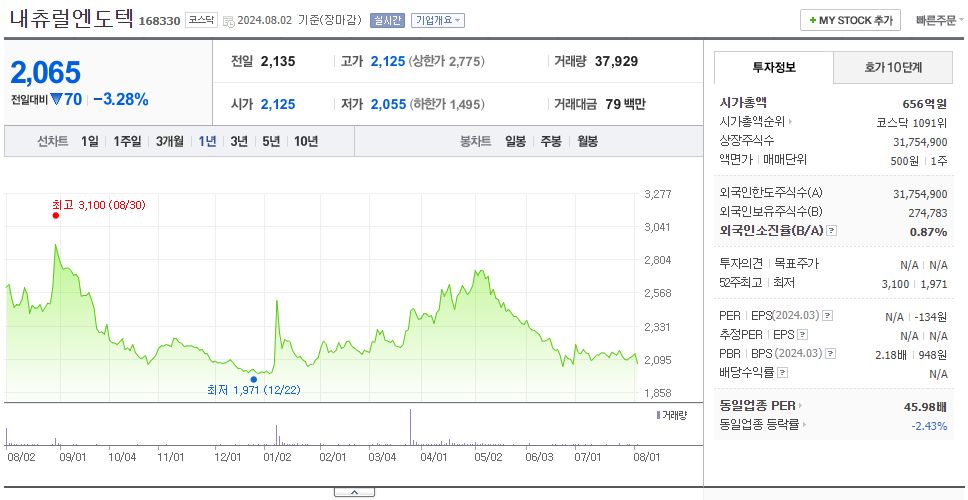Click the 거래량 legend in volume chart
This screenshot has width=968, height=500.
672,415
